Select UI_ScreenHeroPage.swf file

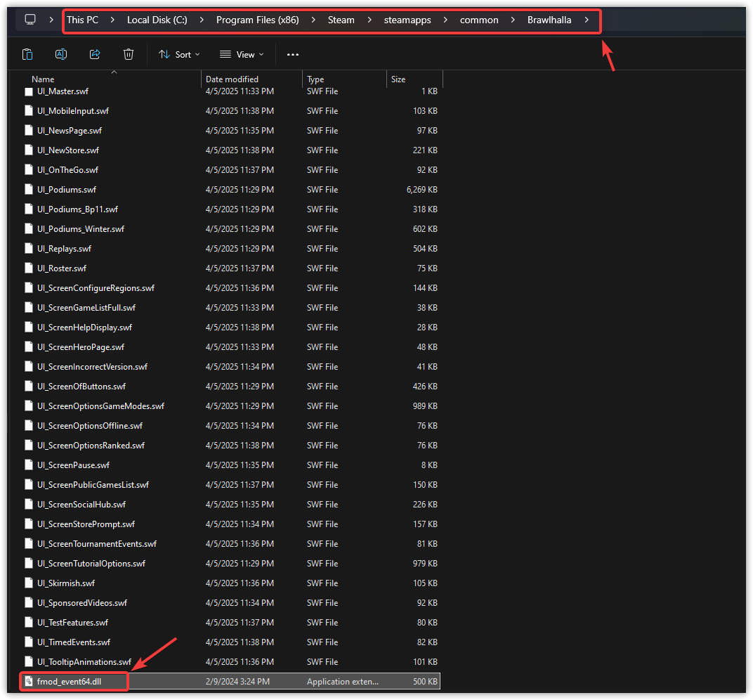[x=81, y=347]
